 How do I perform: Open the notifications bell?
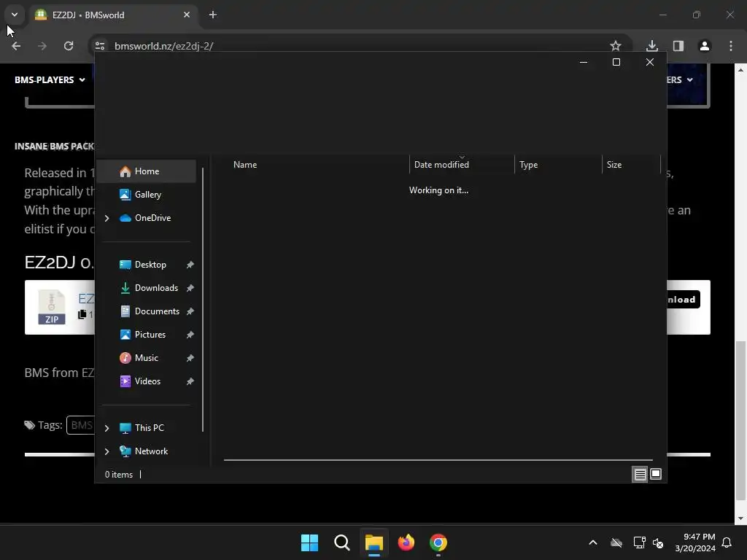click(727, 542)
